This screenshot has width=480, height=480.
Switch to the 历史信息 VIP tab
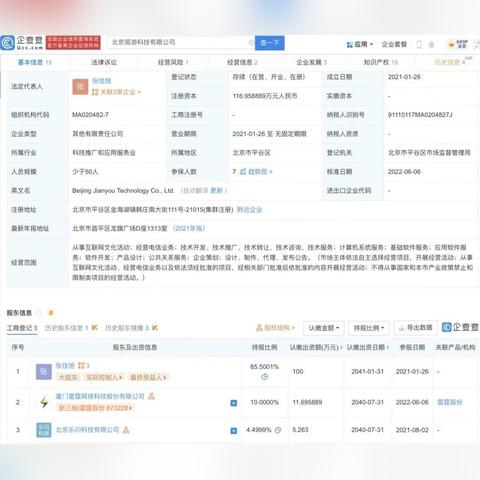452,62
